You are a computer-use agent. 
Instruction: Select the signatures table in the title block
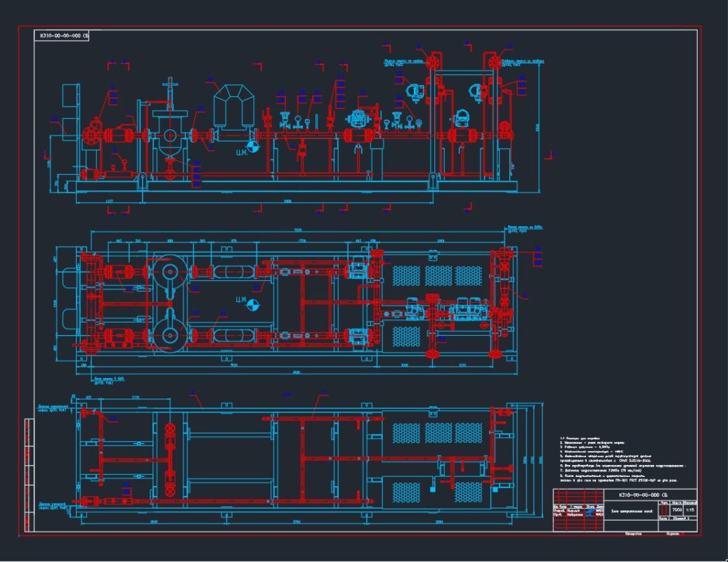click(x=578, y=511)
